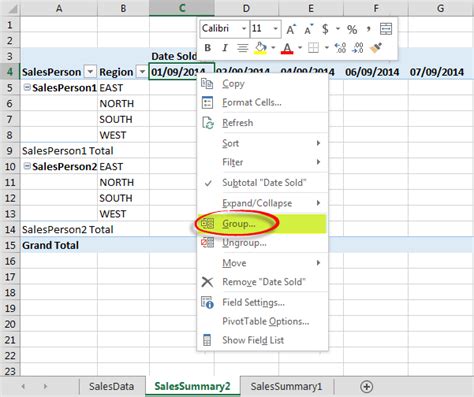Select Remove "Date Sold"
Image resolution: width=474 pixels, height=397 pixels.
[x=262, y=282]
